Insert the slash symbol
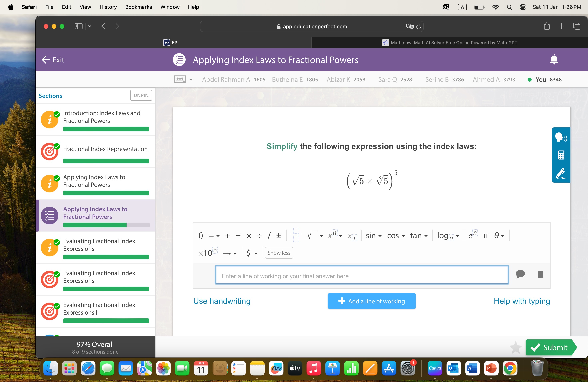The width and height of the screenshot is (588, 382). (x=269, y=236)
